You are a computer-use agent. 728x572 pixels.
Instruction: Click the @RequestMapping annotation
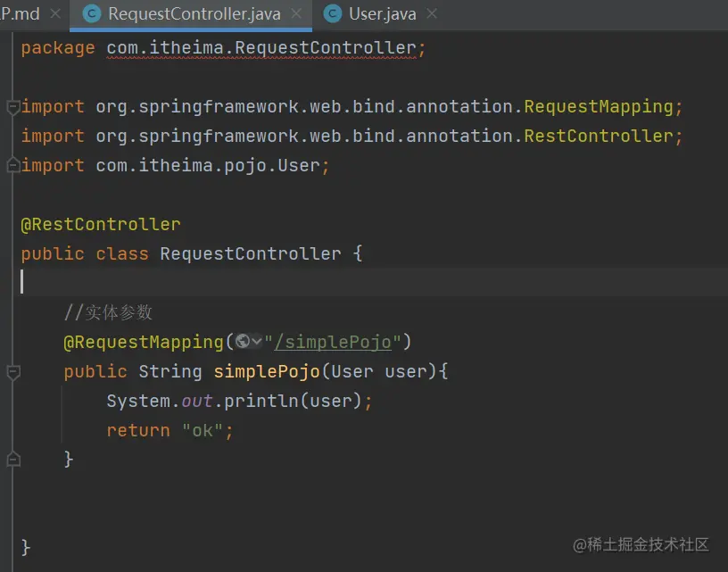click(144, 342)
